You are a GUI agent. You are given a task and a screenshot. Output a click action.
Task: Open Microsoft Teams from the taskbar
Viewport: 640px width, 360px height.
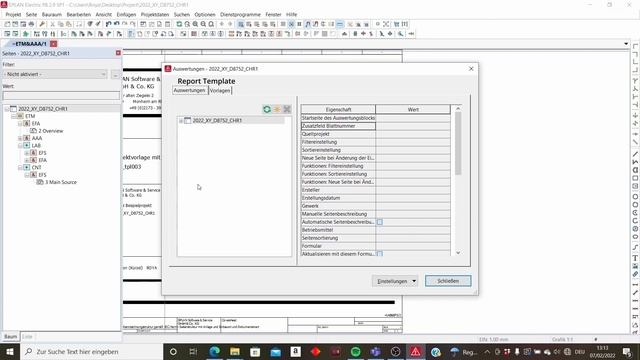[376, 351]
